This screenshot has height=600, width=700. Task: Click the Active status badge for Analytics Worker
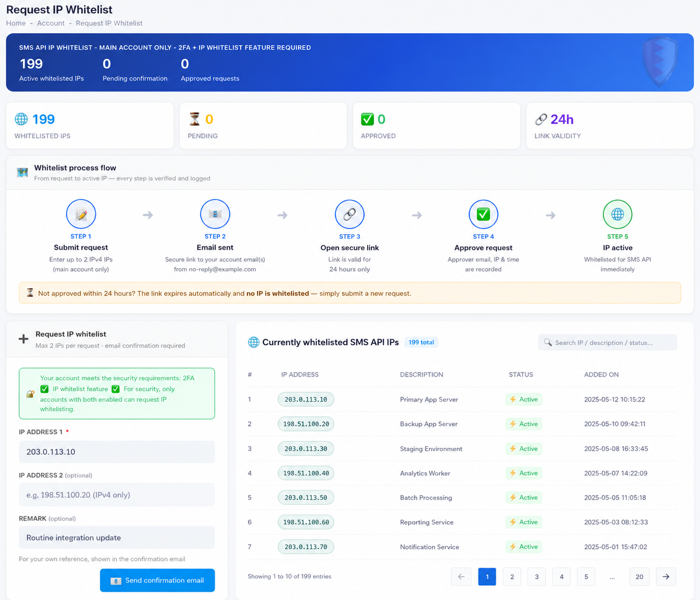pos(524,473)
